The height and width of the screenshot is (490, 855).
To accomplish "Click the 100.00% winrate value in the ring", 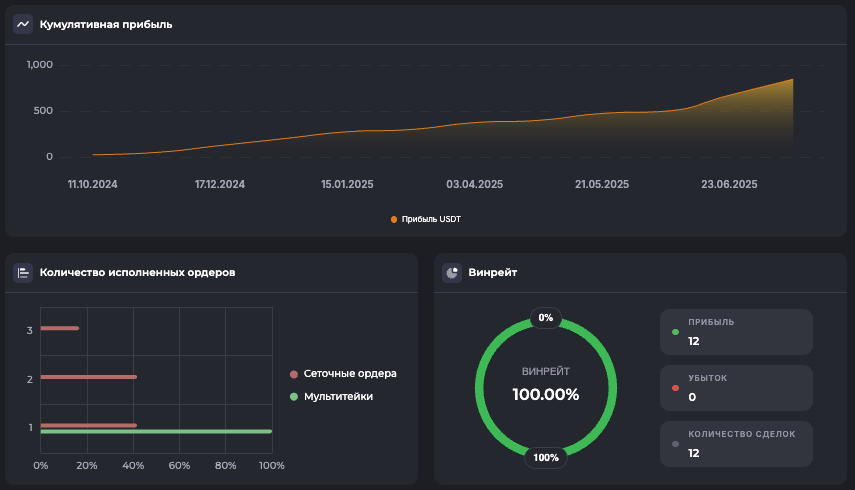I will coord(546,394).
